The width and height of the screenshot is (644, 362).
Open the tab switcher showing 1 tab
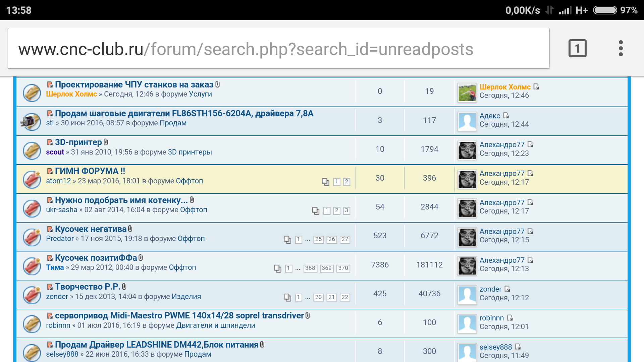[577, 48]
